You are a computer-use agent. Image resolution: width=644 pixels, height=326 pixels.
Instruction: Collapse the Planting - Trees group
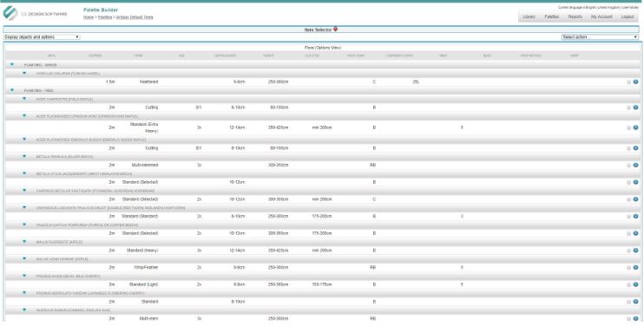coord(12,90)
